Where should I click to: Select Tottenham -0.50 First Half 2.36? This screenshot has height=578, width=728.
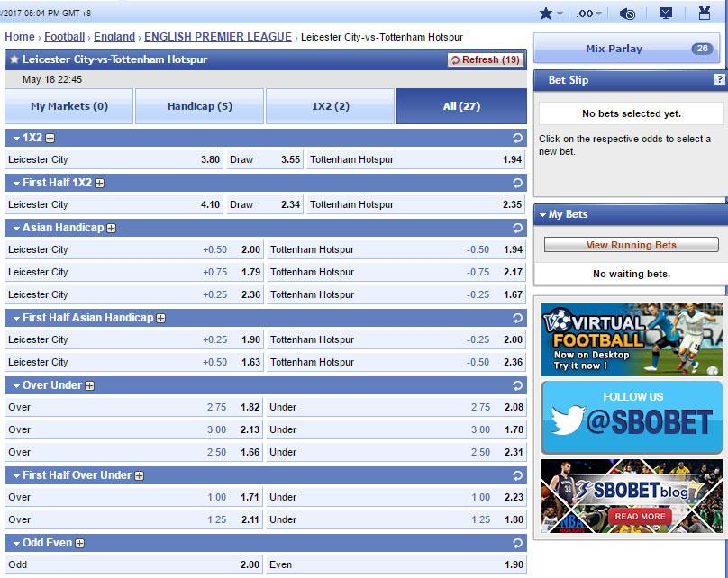(396, 362)
